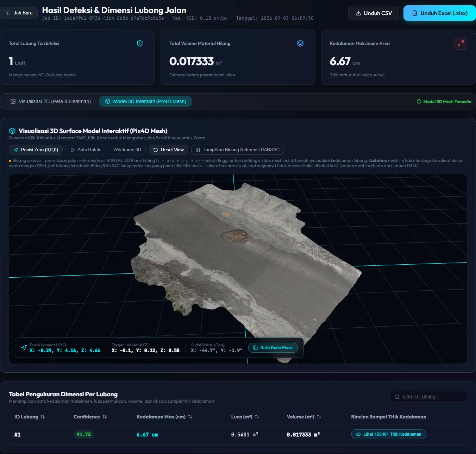The height and width of the screenshot is (454, 476).
Task: Toggle Auto Rotate for the 3D model
Action: coord(86,150)
